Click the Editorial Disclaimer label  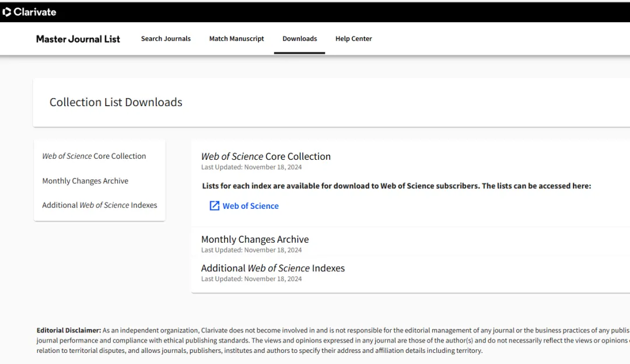pyautogui.click(x=69, y=330)
